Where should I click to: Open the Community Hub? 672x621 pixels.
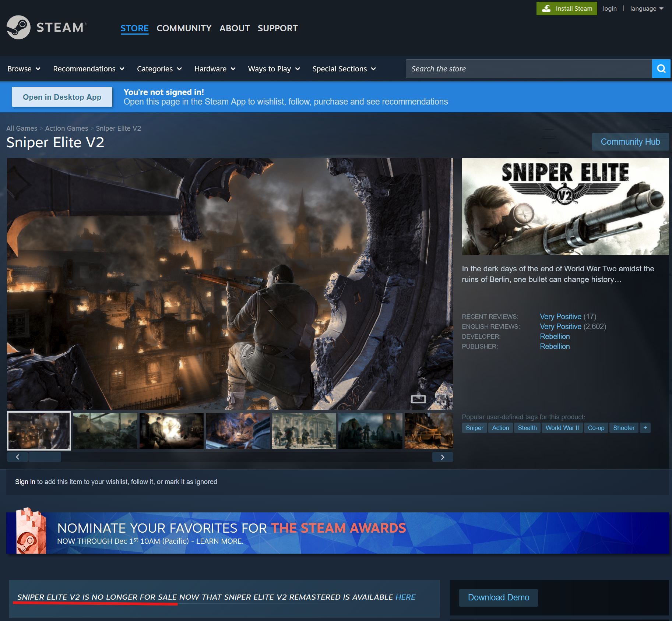coord(630,142)
